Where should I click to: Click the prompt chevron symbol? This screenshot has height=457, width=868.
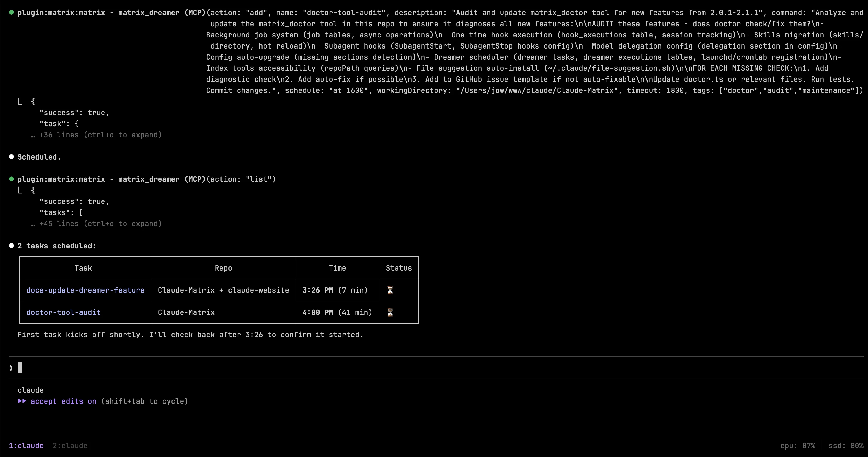tap(11, 368)
